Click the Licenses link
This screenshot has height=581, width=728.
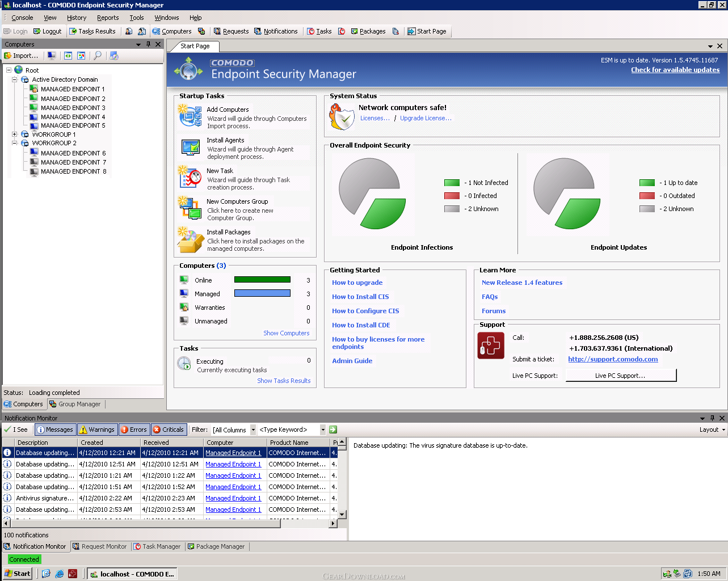click(x=375, y=118)
